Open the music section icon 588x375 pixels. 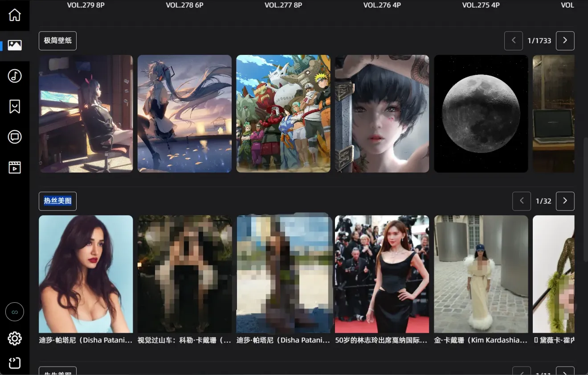point(15,76)
